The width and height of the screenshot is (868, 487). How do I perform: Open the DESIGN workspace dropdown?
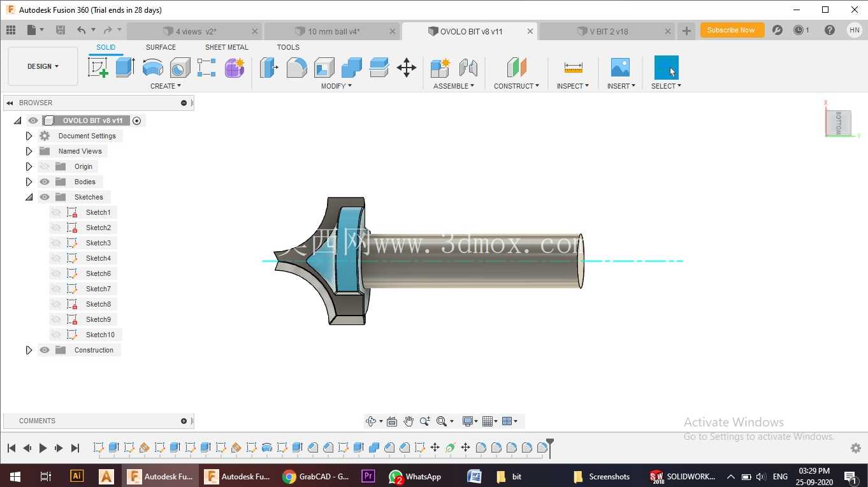(43, 66)
